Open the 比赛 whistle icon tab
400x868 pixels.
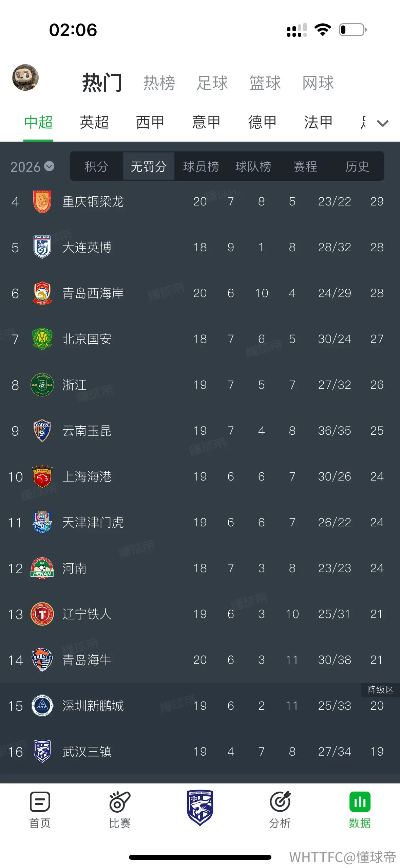point(120,802)
